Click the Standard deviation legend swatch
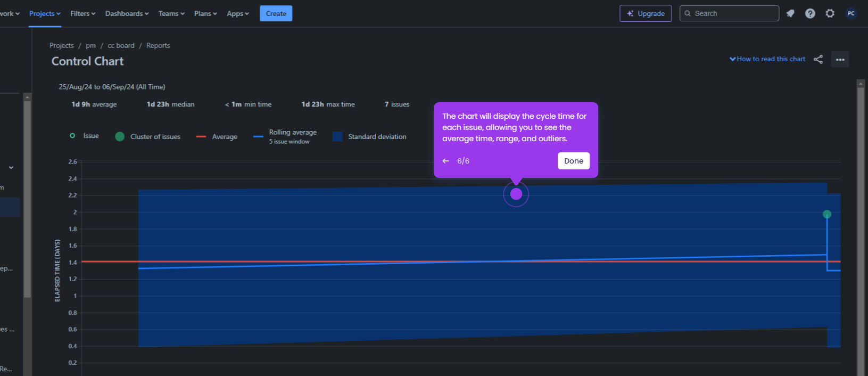868x376 pixels. point(337,137)
